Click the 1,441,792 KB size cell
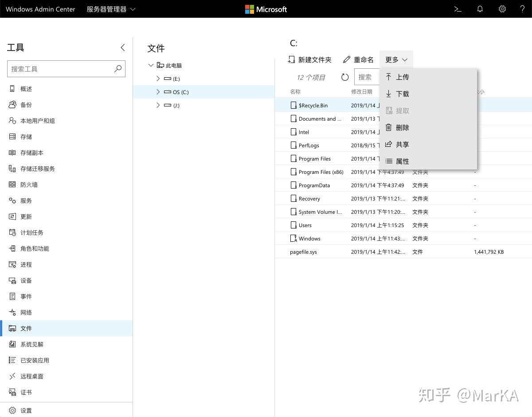The image size is (532, 417). click(x=489, y=252)
